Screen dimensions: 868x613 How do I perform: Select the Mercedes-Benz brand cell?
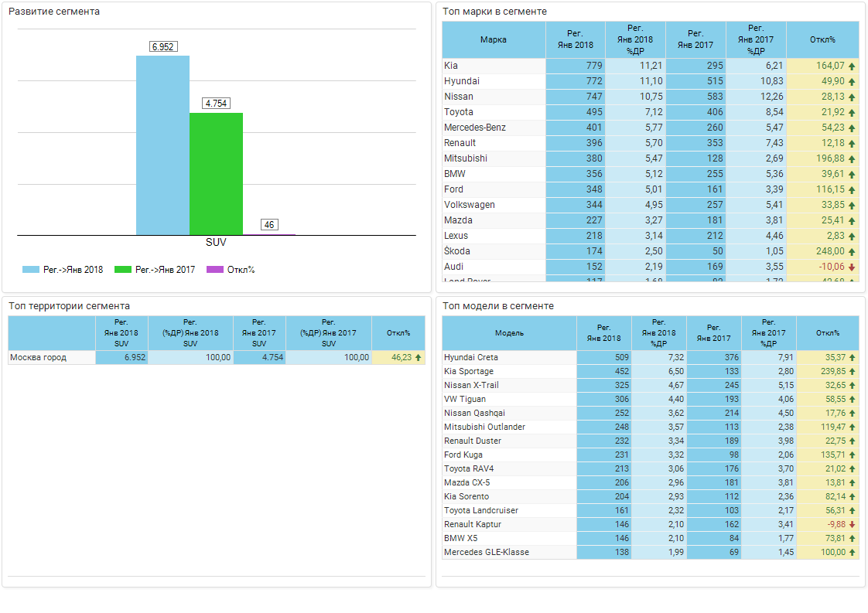tap(494, 128)
